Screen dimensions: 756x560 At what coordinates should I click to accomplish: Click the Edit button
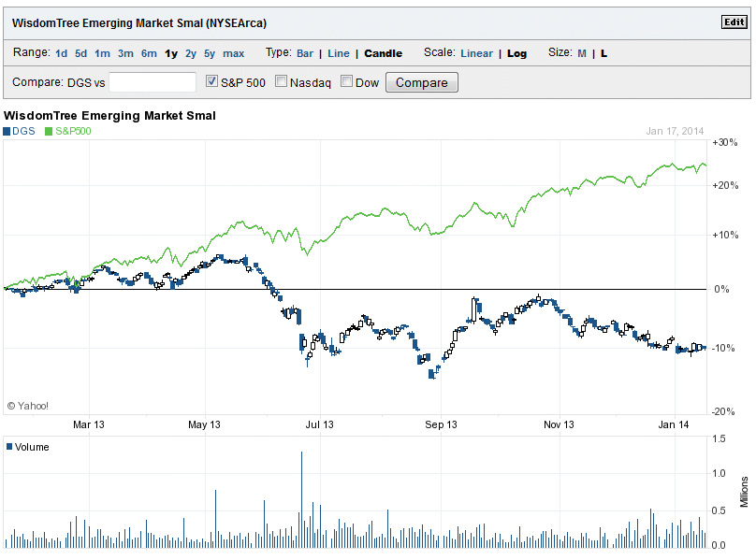tap(734, 22)
